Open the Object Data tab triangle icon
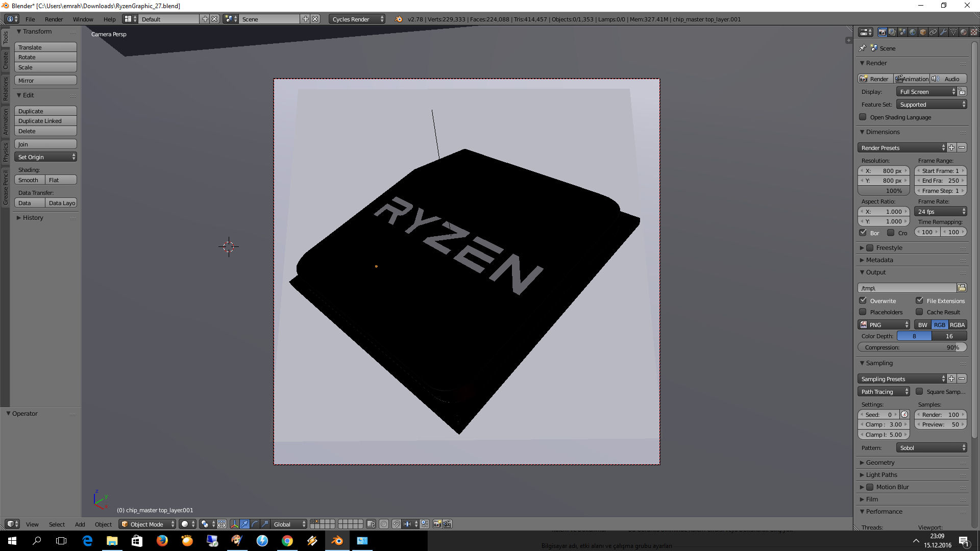 (953, 32)
